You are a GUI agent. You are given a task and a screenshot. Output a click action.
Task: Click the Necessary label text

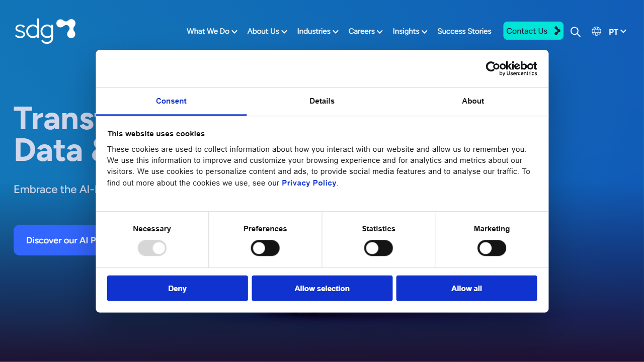152,229
